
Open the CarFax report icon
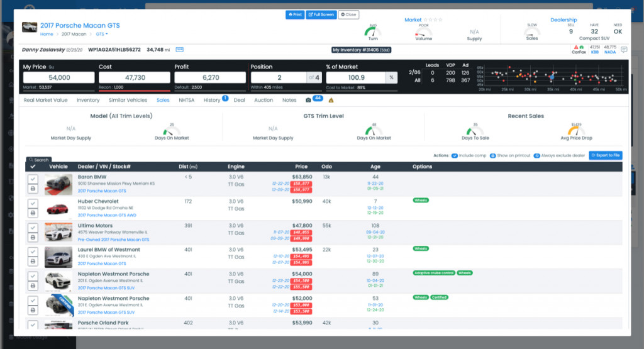coord(579,50)
